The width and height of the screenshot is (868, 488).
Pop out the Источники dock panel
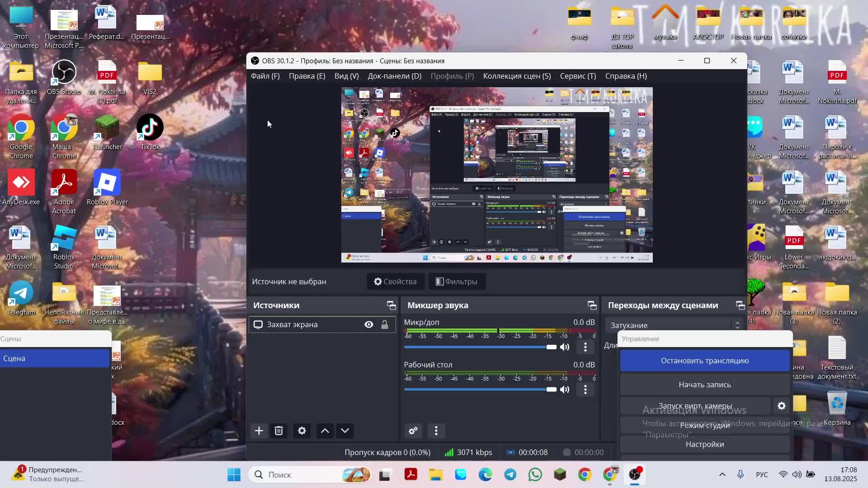[391, 305]
